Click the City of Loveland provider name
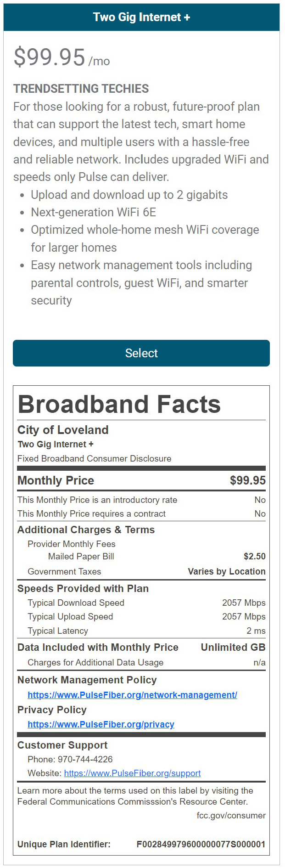 [63, 430]
